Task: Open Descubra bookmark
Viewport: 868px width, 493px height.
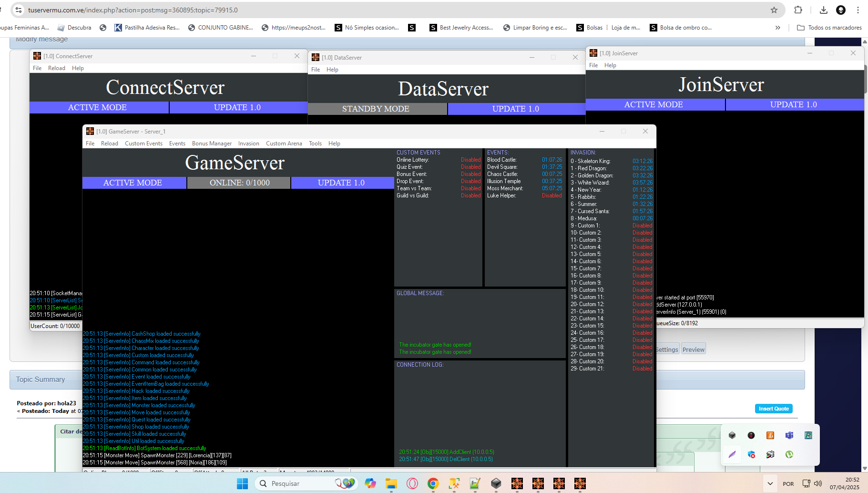Action: pos(74,28)
